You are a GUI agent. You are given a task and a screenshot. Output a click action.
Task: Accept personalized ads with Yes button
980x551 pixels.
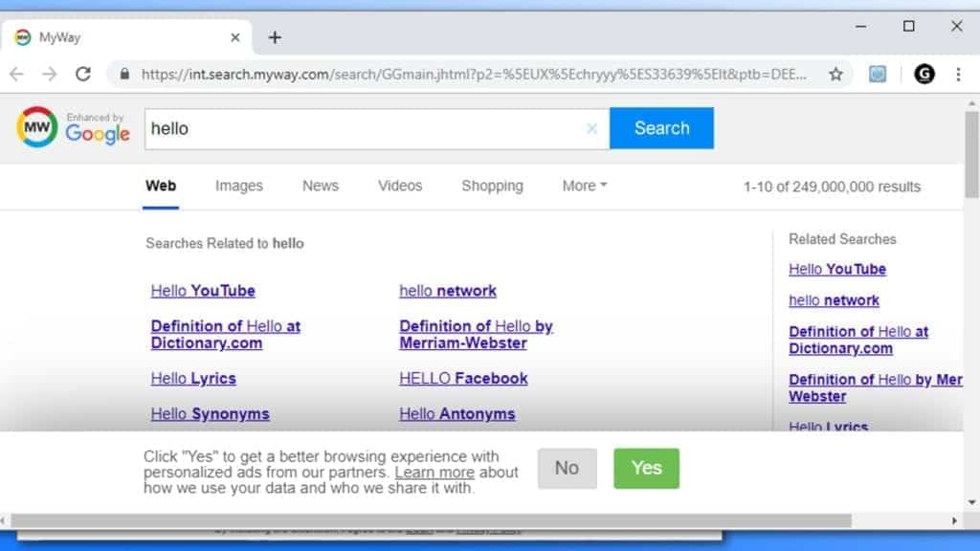coord(646,468)
